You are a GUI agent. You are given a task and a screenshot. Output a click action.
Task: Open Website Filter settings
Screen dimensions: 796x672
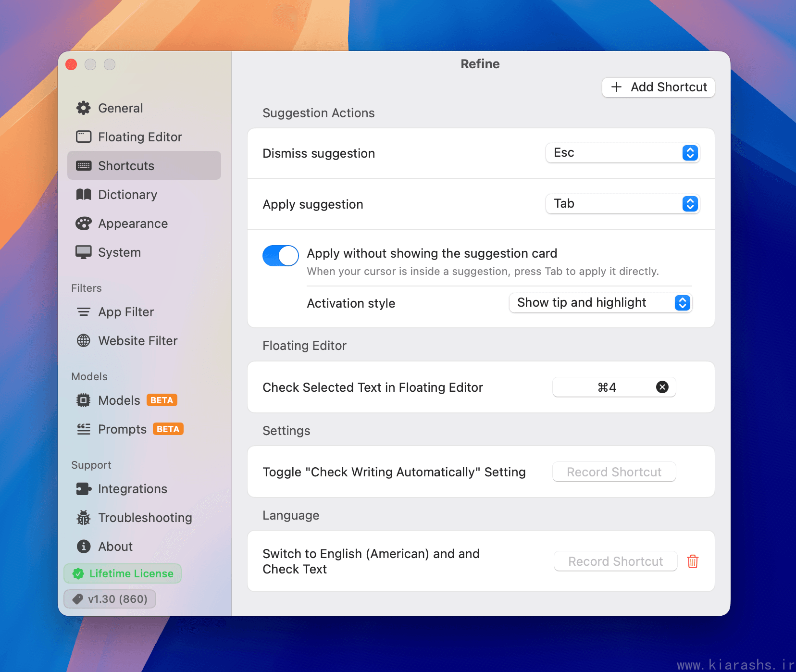click(x=144, y=341)
